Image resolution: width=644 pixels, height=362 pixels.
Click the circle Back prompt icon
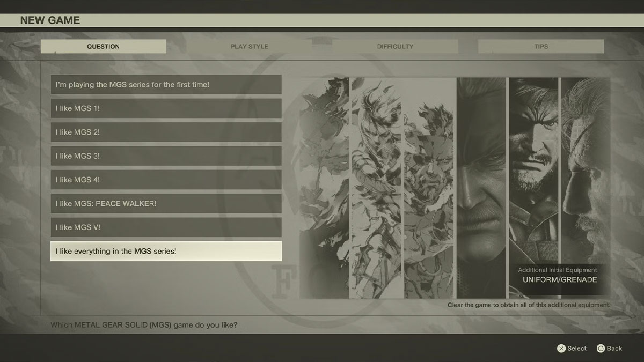[x=600, y=348]
